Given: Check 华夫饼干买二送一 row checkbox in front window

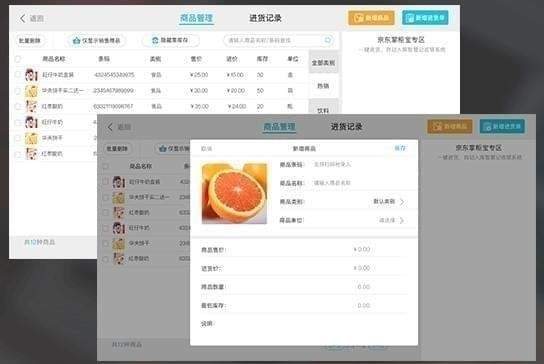Looking at the screenshot, I should pyautogui.click(x=106, y=197).
